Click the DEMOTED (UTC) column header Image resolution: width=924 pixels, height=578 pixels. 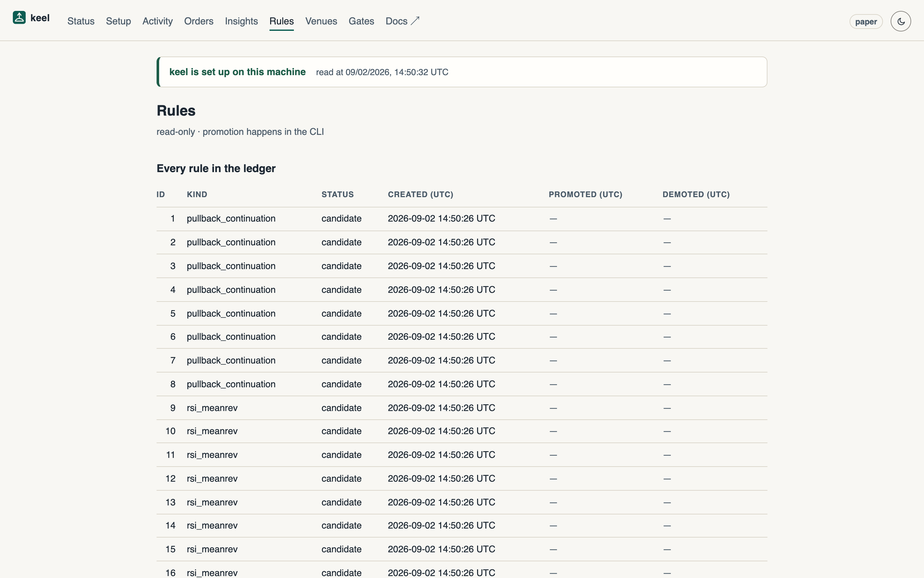(x=696, y=195)
